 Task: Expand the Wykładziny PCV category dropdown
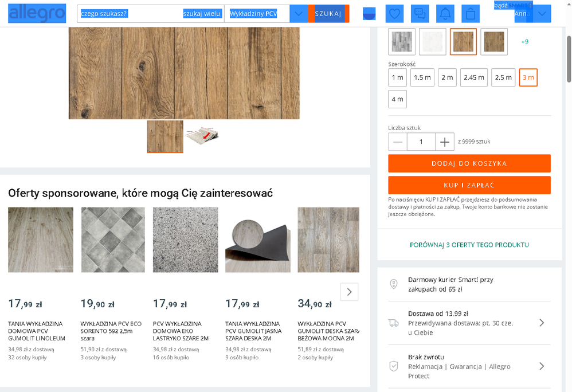pyautogui.click(x=299, y=14)
